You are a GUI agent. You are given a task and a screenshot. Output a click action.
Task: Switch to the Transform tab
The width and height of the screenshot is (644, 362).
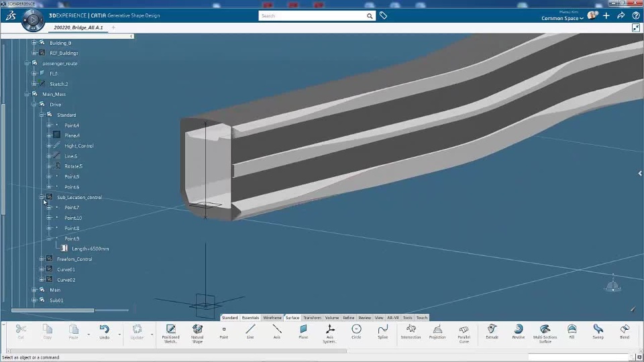click(312, 318)
